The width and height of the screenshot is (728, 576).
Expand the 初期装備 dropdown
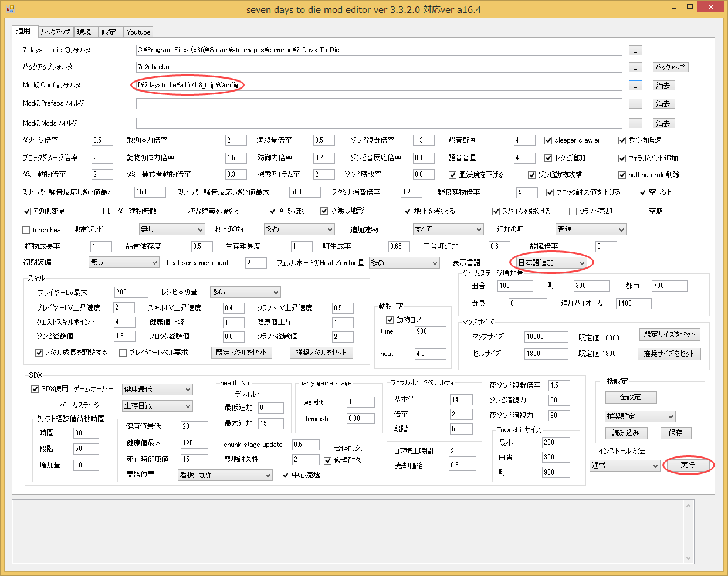click(x=124, y=262)
